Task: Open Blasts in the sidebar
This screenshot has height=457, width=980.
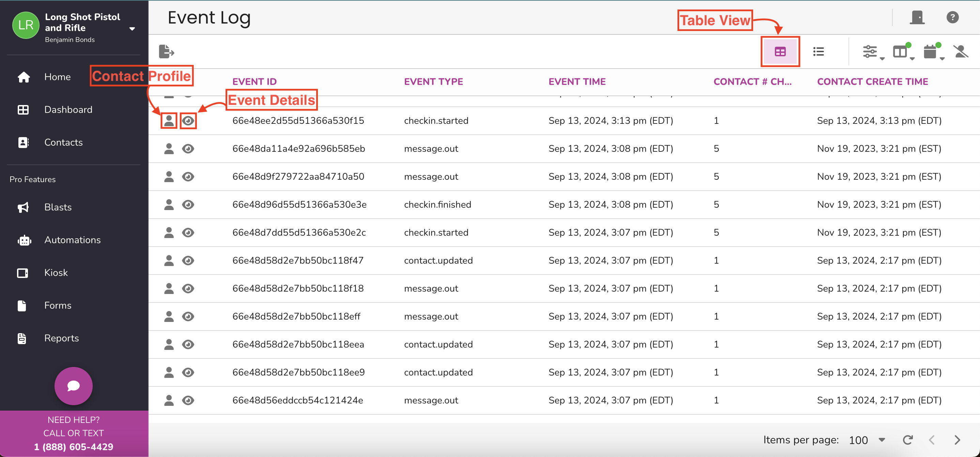Action: (x=44, y=207)
